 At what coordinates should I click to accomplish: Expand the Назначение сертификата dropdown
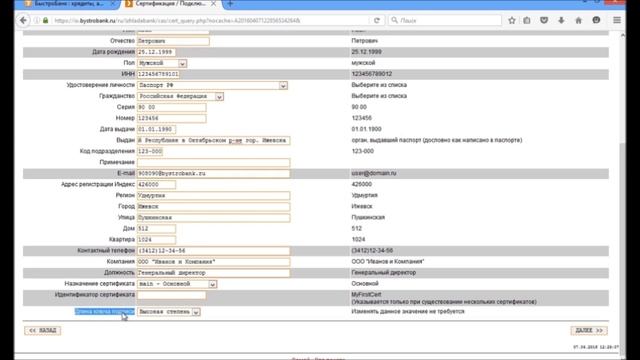click(x=177, y=284)
